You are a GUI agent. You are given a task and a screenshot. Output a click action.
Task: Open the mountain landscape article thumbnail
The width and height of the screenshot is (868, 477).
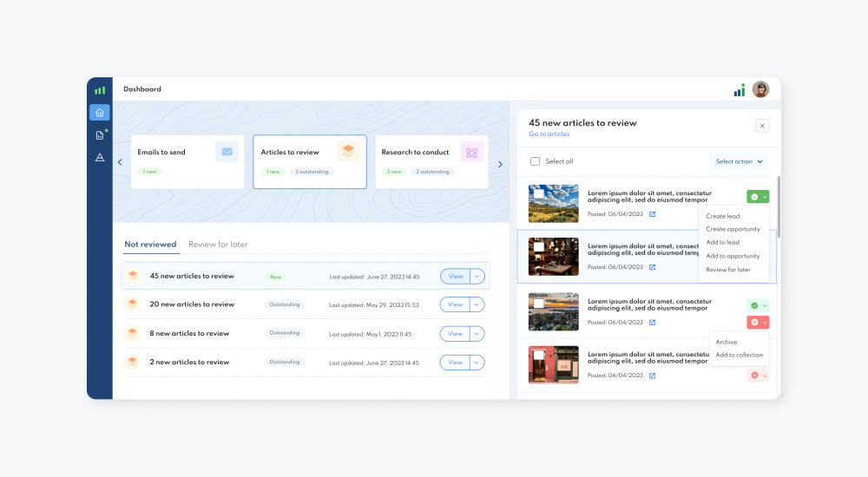click(554, 204)
